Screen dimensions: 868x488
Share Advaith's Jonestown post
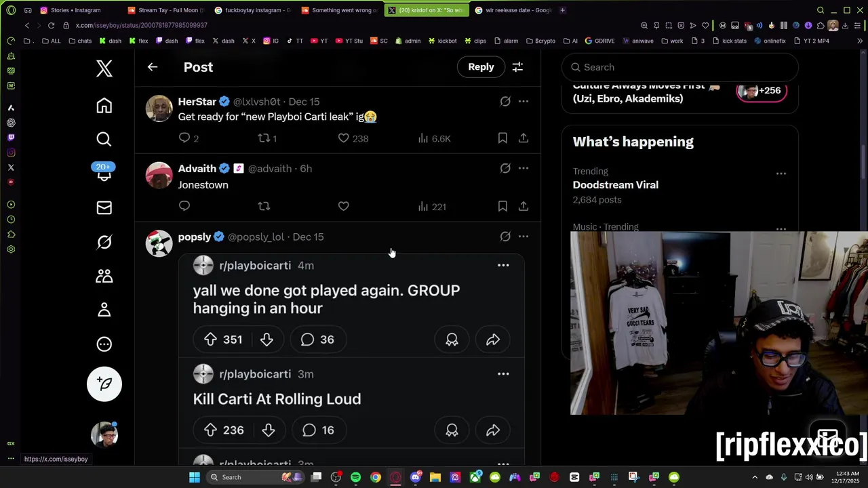524,206
